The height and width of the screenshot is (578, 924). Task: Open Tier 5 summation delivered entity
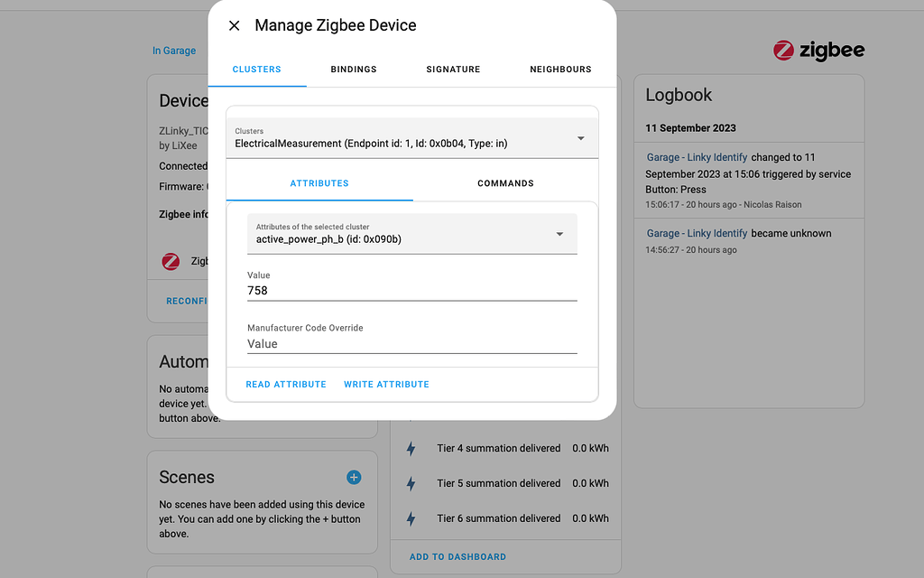(x=505, y=484)
